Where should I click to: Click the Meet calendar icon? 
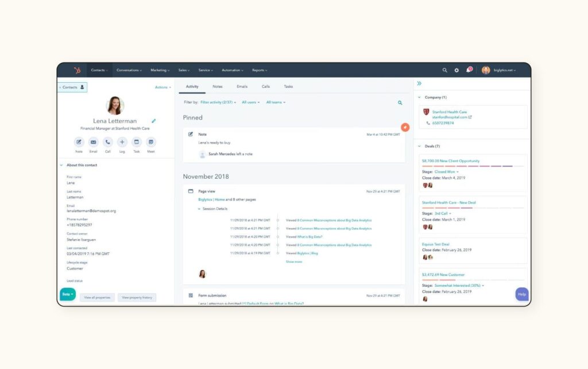(x=151, y=142)
